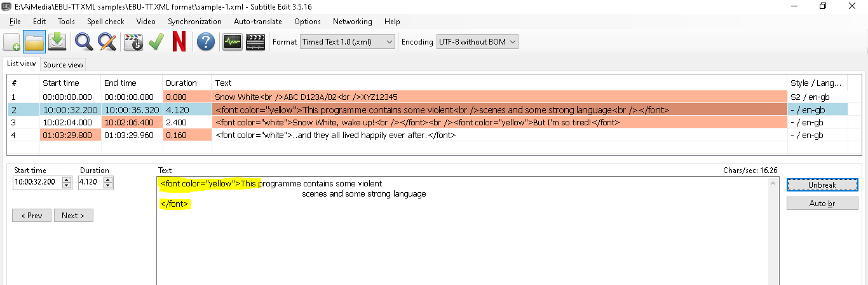Click style cell S2 / en-gb
This screenshot has width=868, height=285.
[x=817, y=97]
